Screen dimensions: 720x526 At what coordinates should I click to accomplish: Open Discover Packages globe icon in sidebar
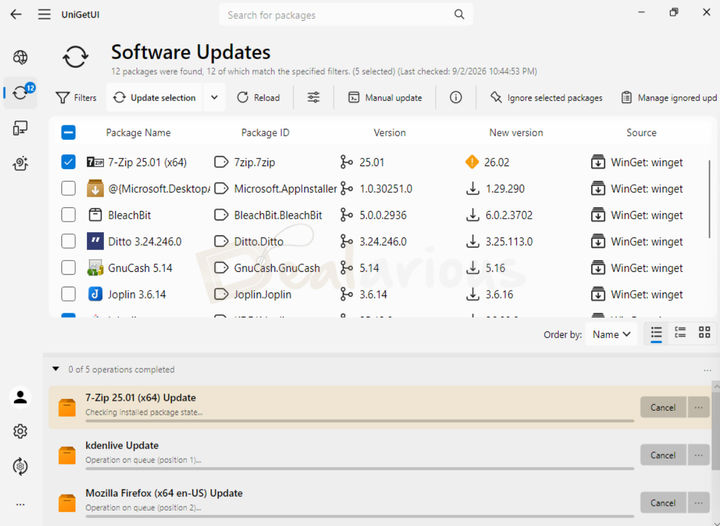pos(20,57)
